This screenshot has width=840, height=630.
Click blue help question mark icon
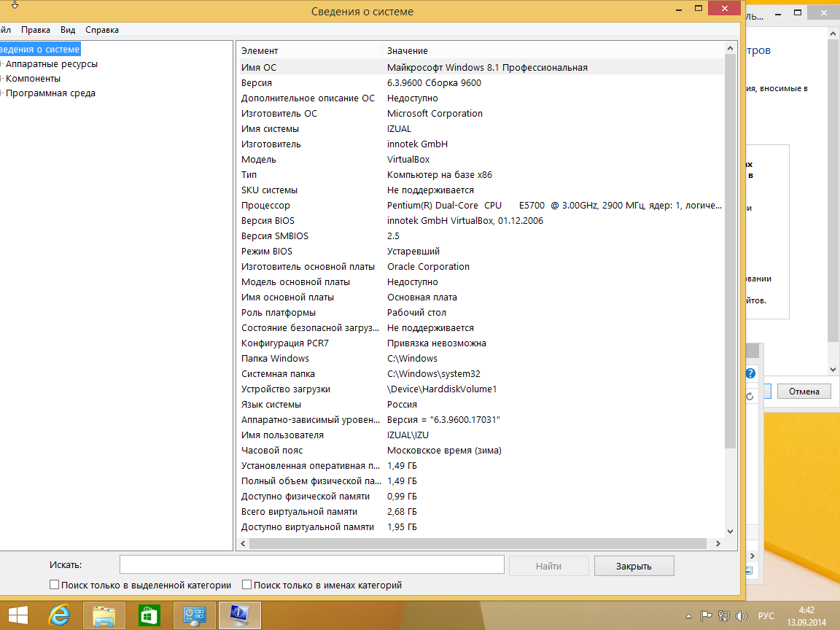(x=750, y=373)
